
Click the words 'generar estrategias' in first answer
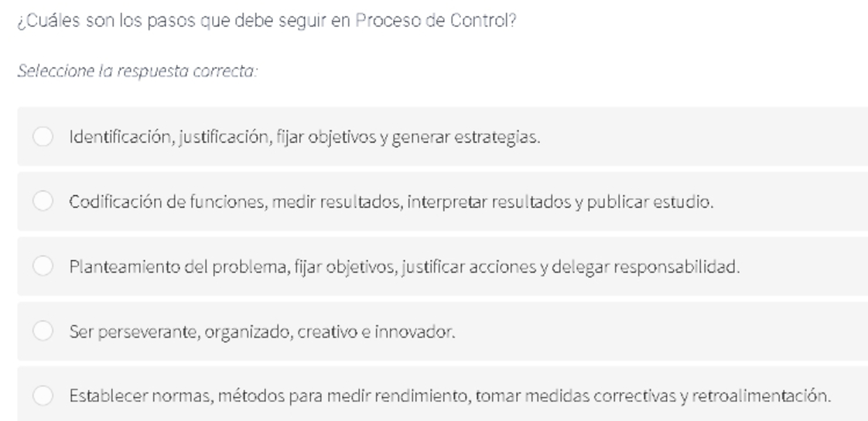tap(466, 138)
